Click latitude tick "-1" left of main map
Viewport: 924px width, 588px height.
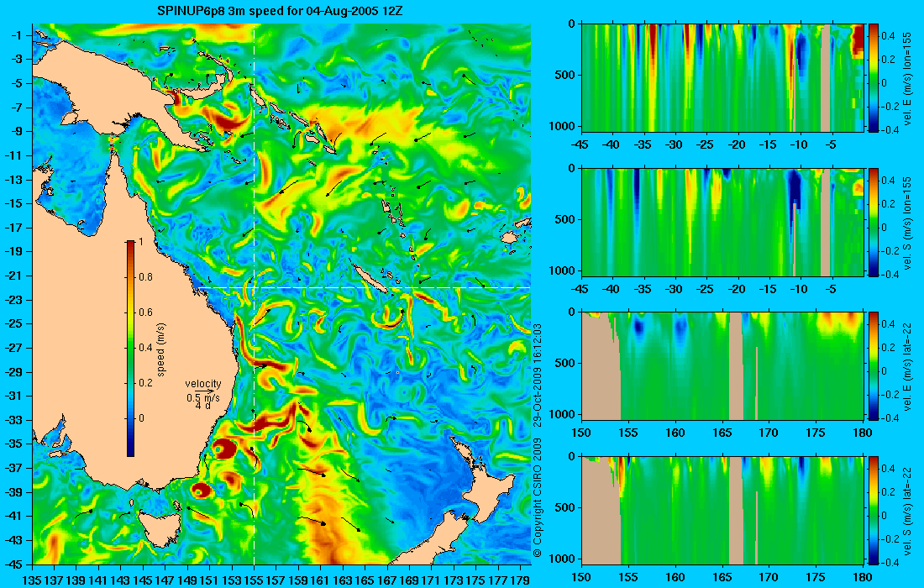pyautogui.click(x=18, y=35)
